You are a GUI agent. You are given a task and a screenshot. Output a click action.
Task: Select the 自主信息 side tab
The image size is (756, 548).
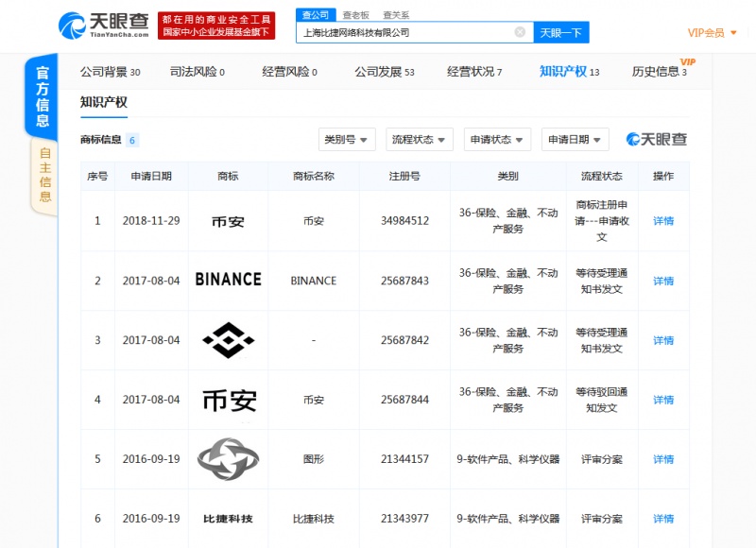44,175
